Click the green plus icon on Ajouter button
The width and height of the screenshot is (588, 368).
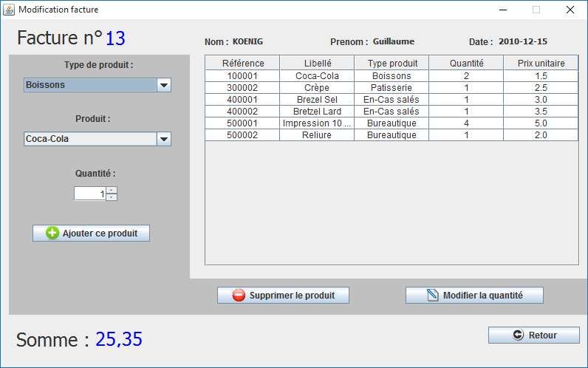pos(53,234)
